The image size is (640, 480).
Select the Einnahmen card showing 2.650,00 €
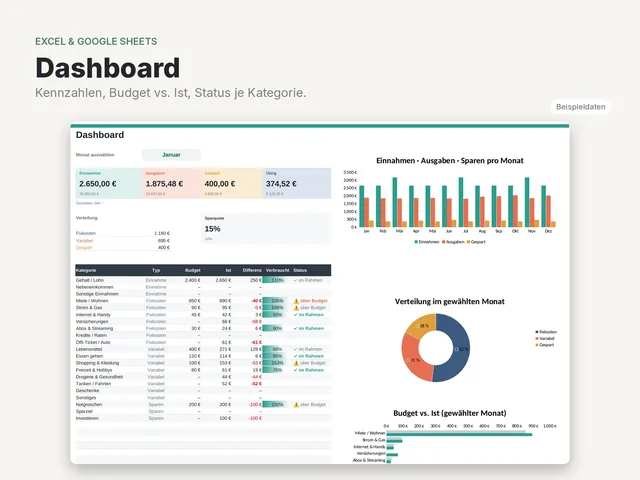pyautogui.click(x=109, y=183)
